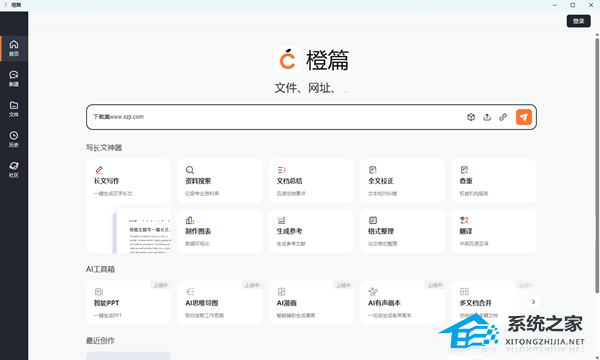Open the 查重 title text
The image size is (600, 360).
click(x=466, y=181)
